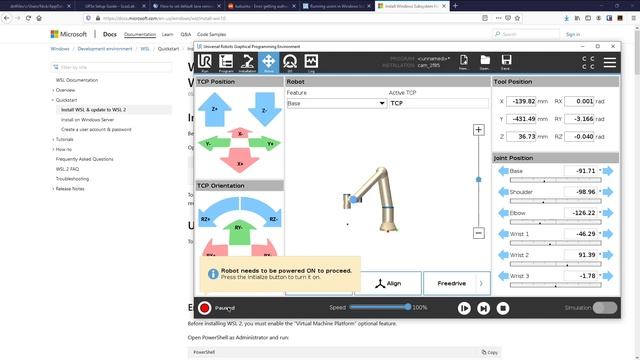This screenshot has width=640, height=360.
Task: Open the Q&A menu on Microsoft Docs
Action: pyautogui.click(x=186, y=34)
